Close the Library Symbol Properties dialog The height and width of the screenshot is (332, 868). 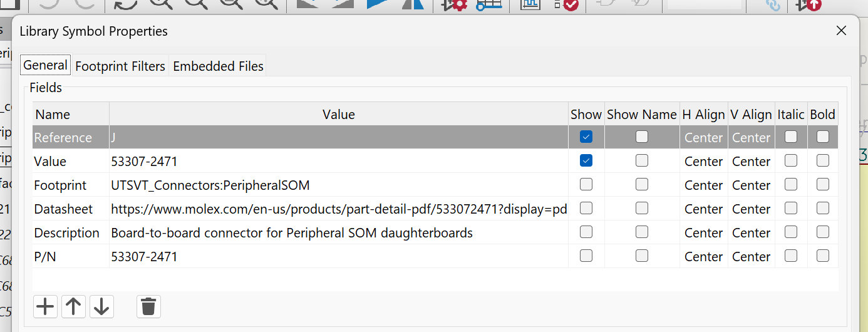(x=841, y=31)
